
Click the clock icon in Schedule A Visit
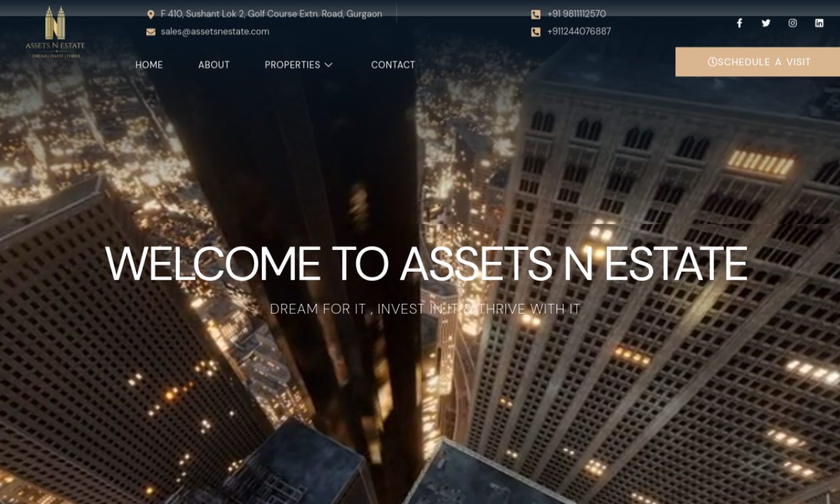[x=712, y=62]
